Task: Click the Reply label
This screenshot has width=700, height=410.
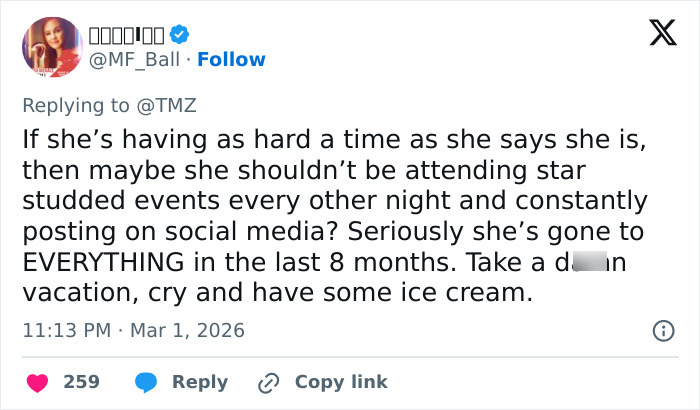Action: coord(200,382)
